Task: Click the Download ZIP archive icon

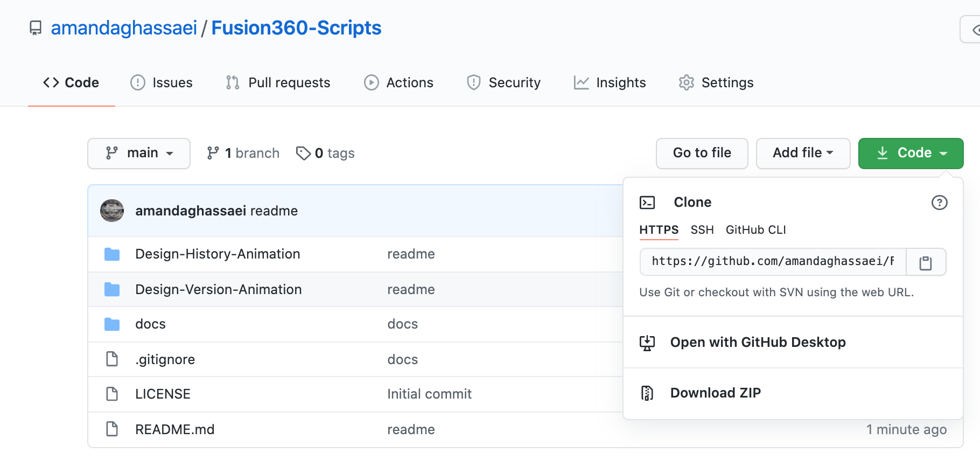Action: pyautogui.click(x=647, y=393)
